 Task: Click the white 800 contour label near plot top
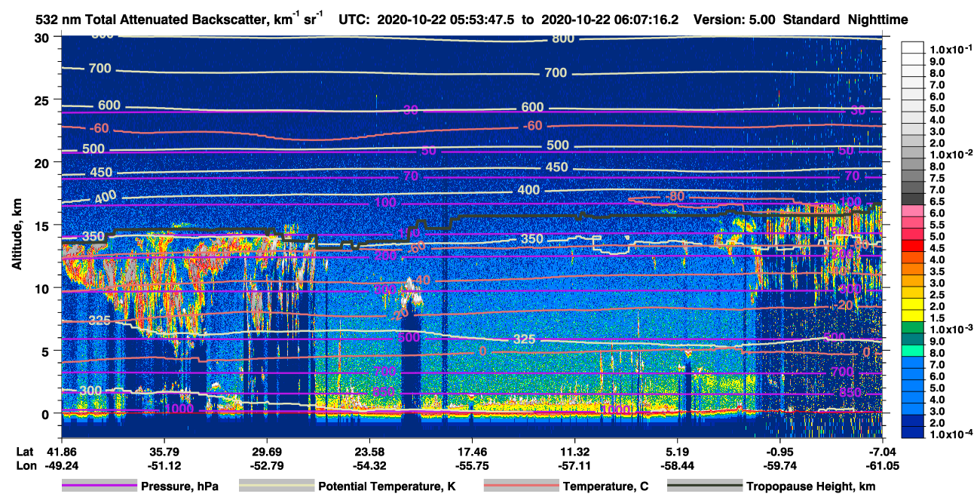click(562, 38)
